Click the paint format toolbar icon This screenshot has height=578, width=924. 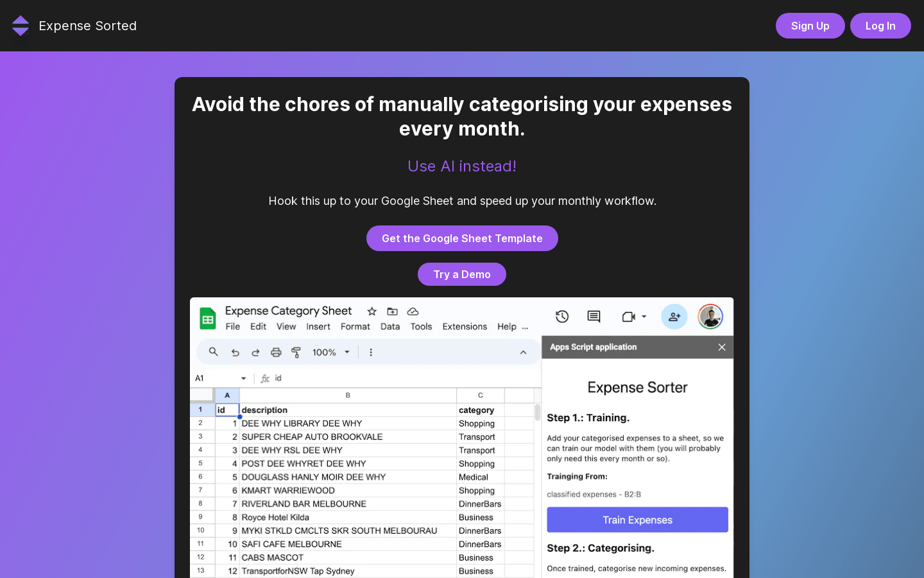coord(296,353)
